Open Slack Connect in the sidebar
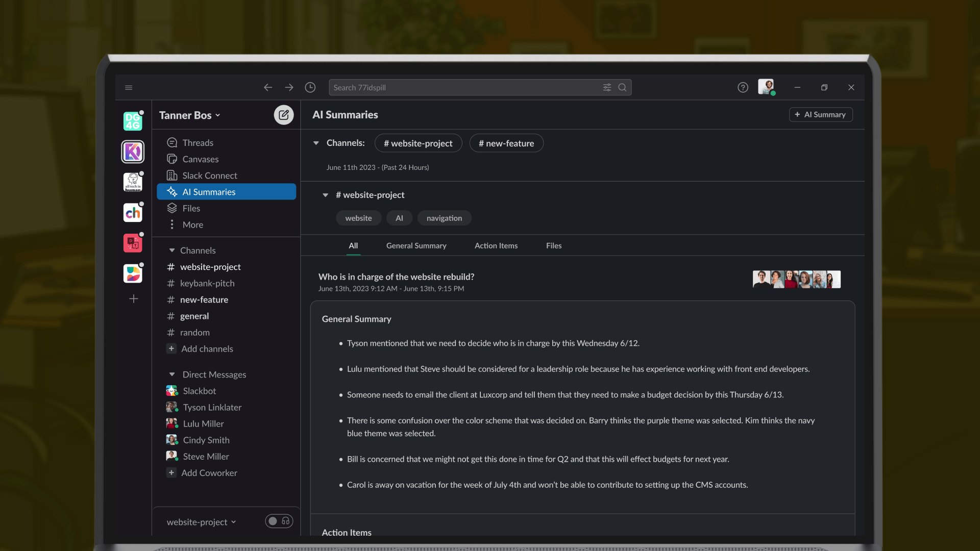This screenshot has height=551, width=980. coord(227,176)
